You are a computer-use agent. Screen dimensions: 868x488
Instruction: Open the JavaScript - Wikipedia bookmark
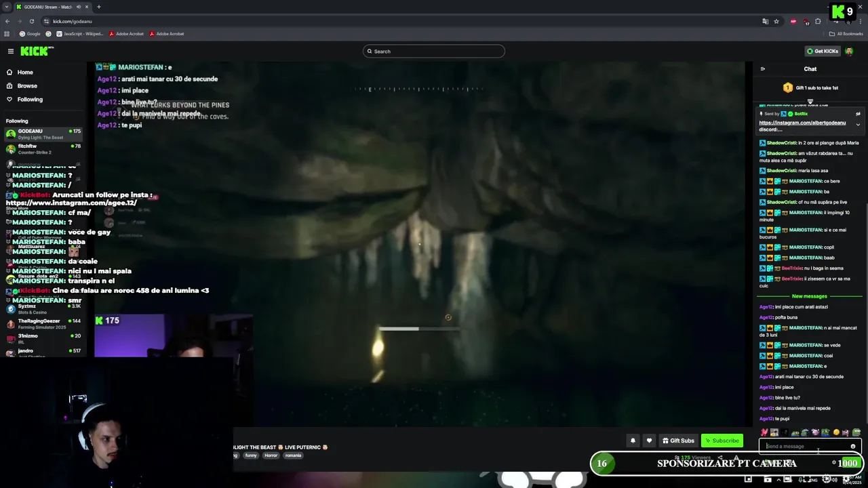[80, 34]
